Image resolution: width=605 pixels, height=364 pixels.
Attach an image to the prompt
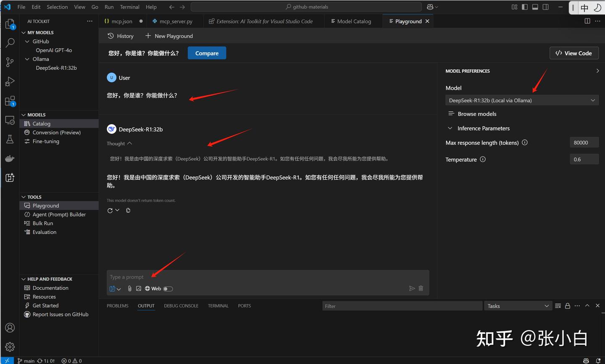click(x=139, y=288)
